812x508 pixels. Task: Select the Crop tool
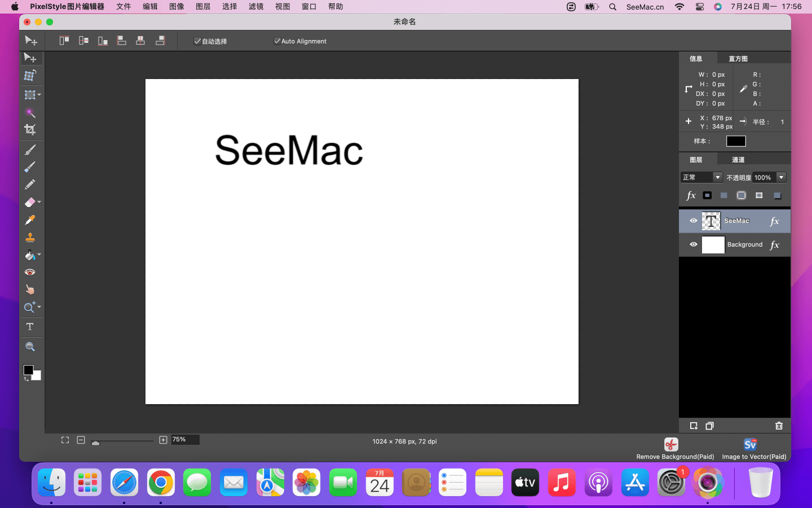[x=30, y=130]
